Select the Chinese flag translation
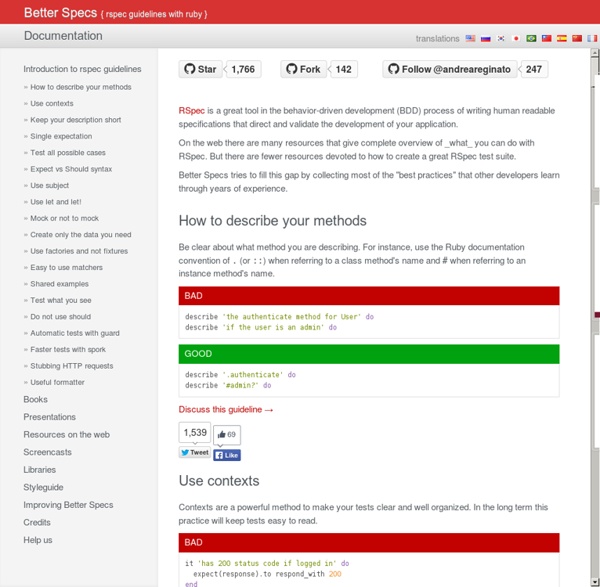This screenshot has width=600, height=587. click(577, 38)
